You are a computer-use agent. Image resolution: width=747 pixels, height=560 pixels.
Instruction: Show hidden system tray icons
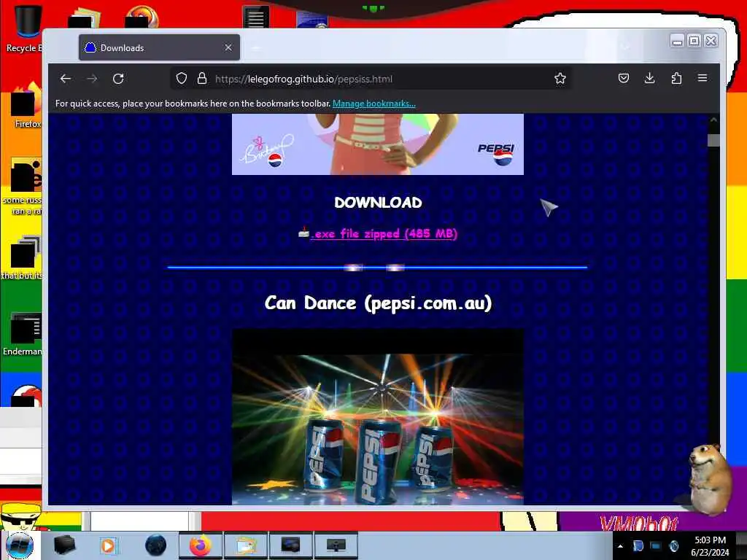click(620, 546)
